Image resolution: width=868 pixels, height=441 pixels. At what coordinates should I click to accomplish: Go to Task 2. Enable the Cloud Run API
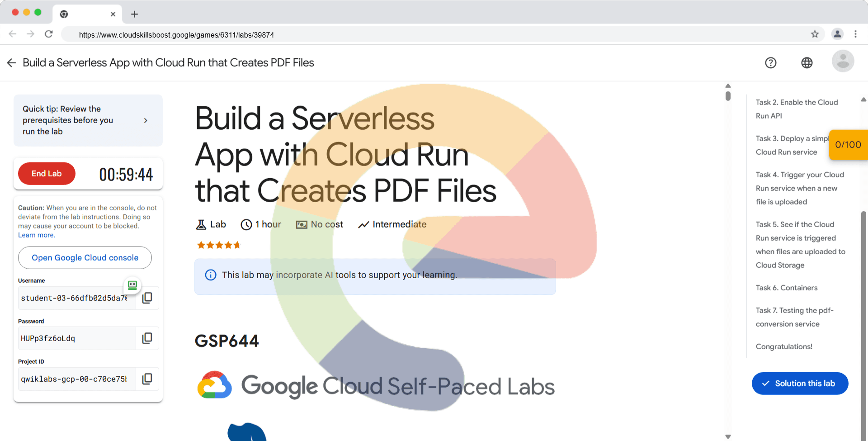[x=796, y=109]
